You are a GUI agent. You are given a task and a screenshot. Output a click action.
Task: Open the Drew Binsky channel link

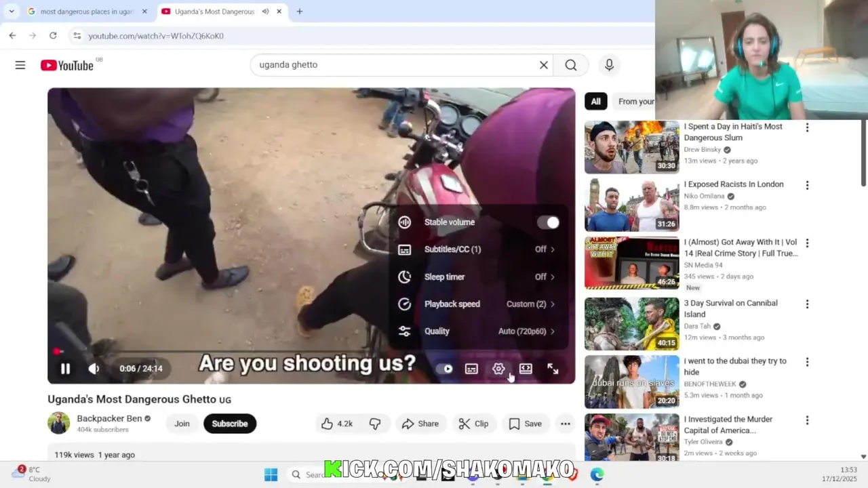click(x=703, y=150)
